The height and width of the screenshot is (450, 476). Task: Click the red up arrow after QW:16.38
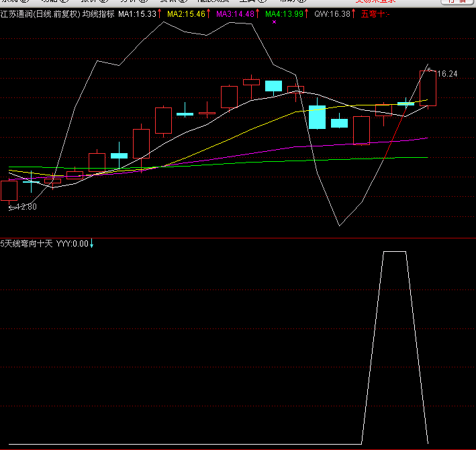pos(354,13)
